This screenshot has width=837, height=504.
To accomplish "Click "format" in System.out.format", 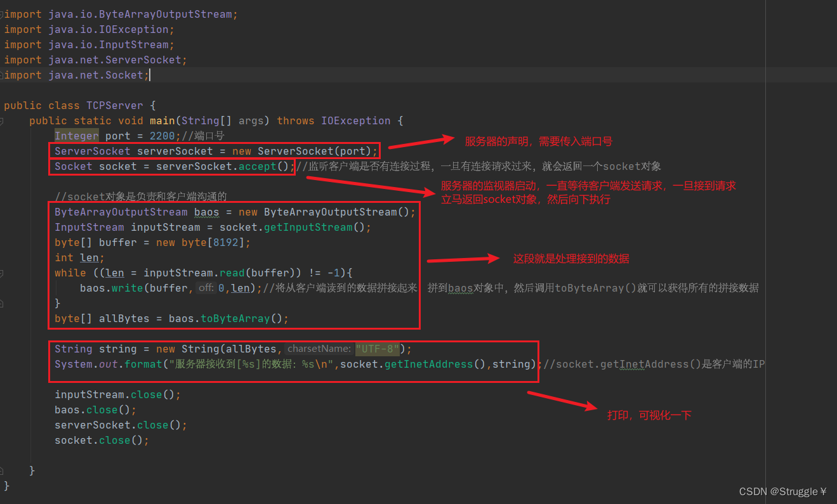I will (x=143, y=364).
